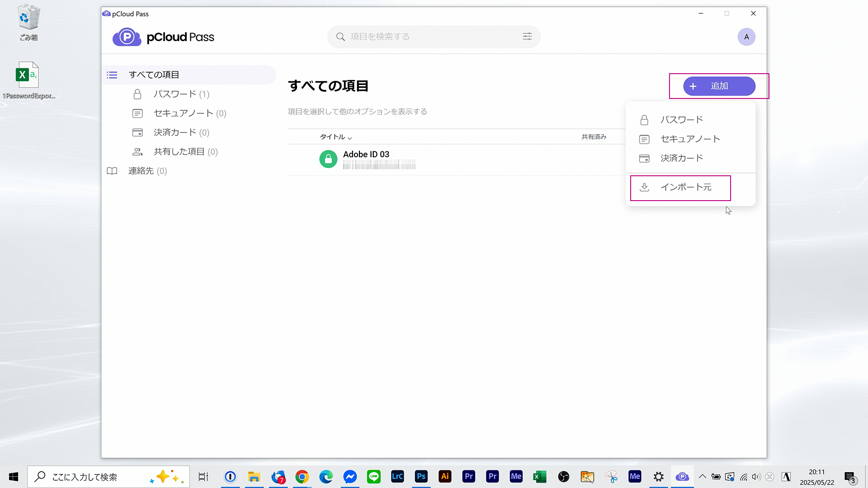Open Google Chrome from the taskbar

coord(302,477)
